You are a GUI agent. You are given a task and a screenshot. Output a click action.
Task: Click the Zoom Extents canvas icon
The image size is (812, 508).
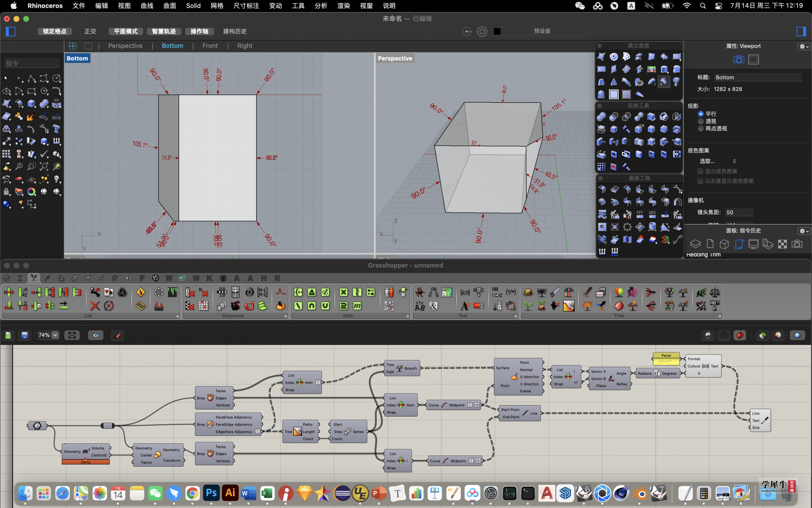coord(72,335)
